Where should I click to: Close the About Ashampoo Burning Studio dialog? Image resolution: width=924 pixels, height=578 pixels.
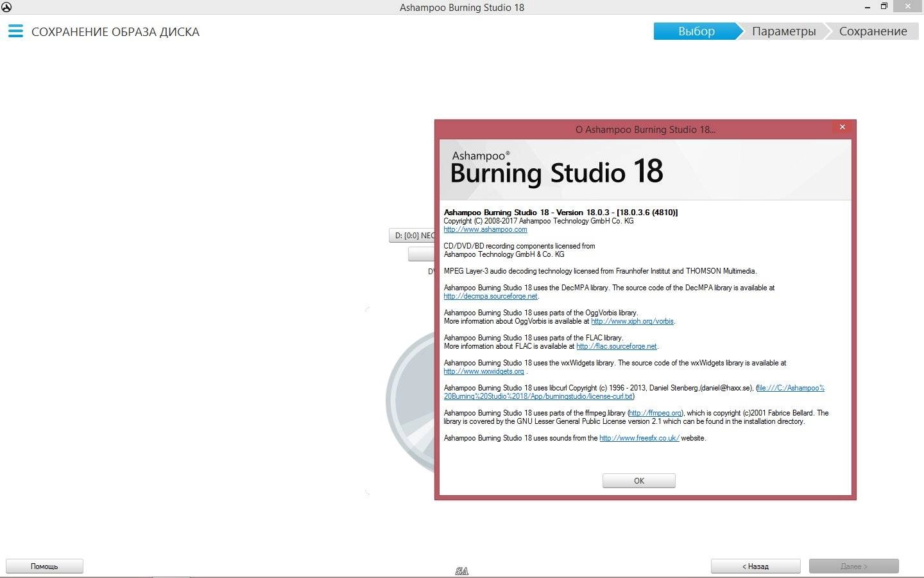(843, 127)
